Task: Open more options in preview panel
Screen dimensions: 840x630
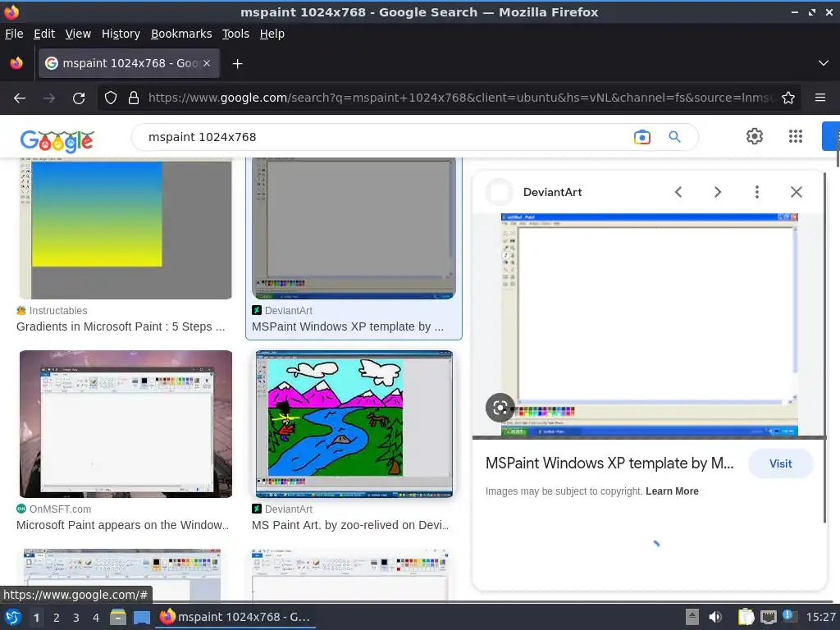Action: pyautogui.click(x=757, y=192)
